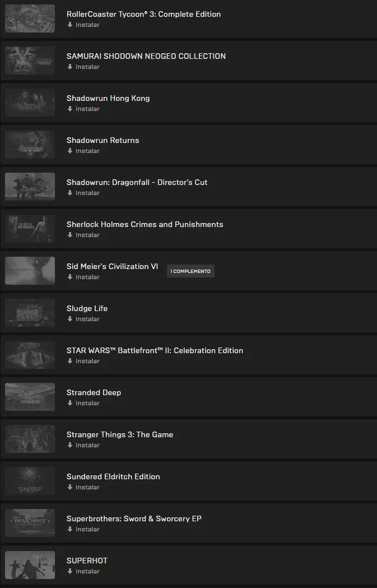This screenshot has height=588, width=377.
Task: Click the RollerCoaster Tycoon 3 thumbnail
Action: coord(30,18)
